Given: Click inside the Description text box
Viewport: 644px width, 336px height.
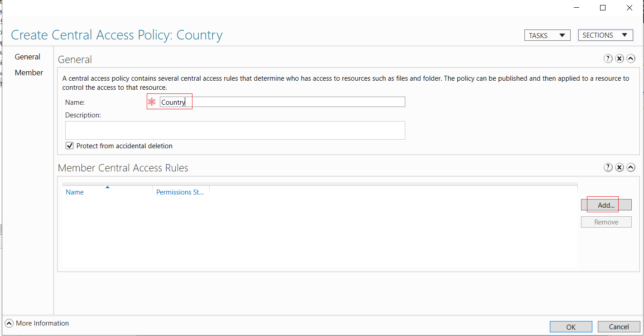Looking at the screenshot, I should pyautogui.click(x=235, y=130).
